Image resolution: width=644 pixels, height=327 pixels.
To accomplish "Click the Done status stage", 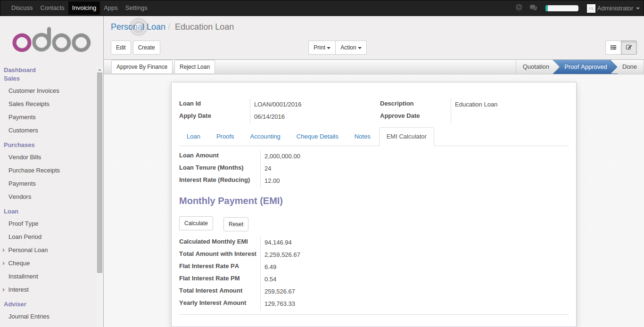I will [x=629, y=67].
